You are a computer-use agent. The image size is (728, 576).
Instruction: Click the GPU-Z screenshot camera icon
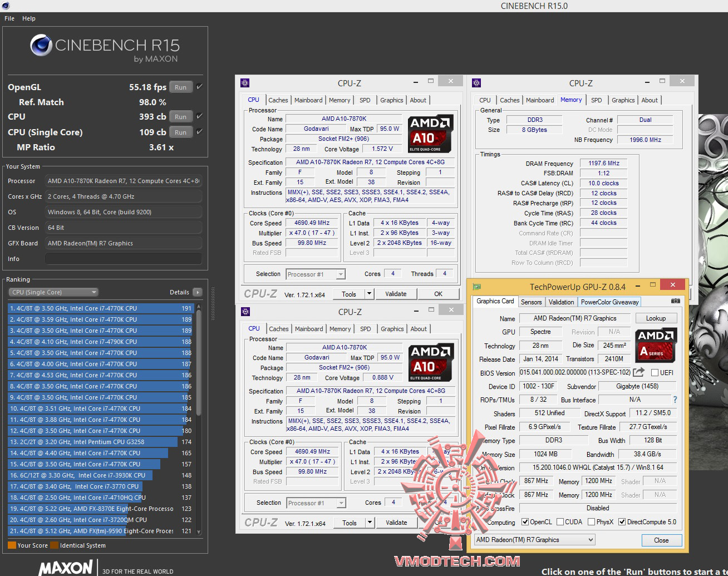[675, 301]
